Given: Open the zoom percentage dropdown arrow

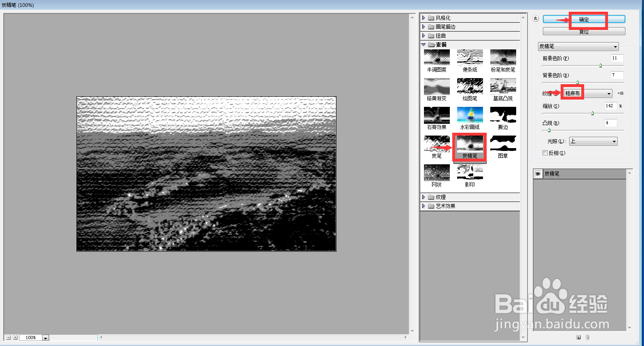Looking at the screenshot, I should [45, 338].
